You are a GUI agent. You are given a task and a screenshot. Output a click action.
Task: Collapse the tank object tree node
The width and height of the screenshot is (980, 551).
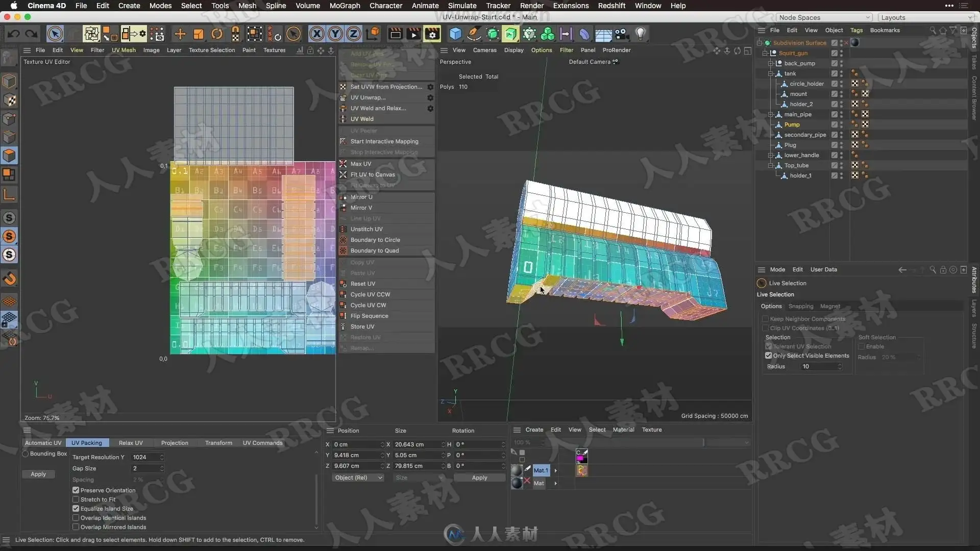pos(770,73)
